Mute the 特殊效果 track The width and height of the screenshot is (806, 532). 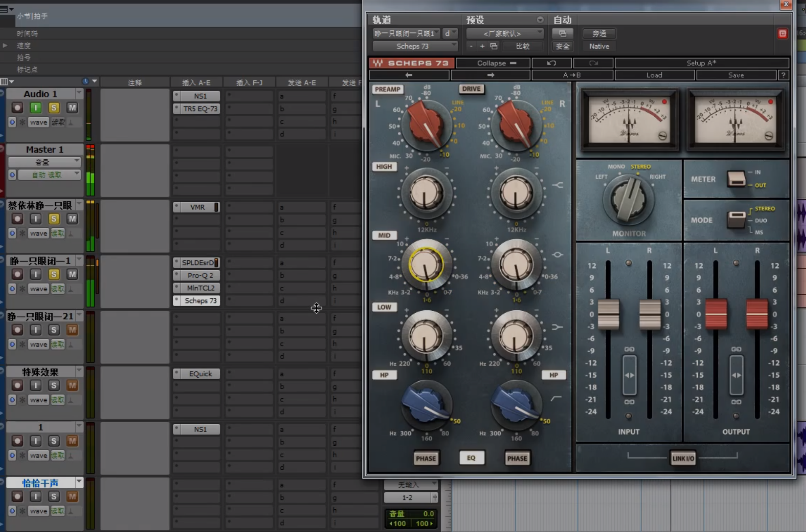(x=72, y=385)
